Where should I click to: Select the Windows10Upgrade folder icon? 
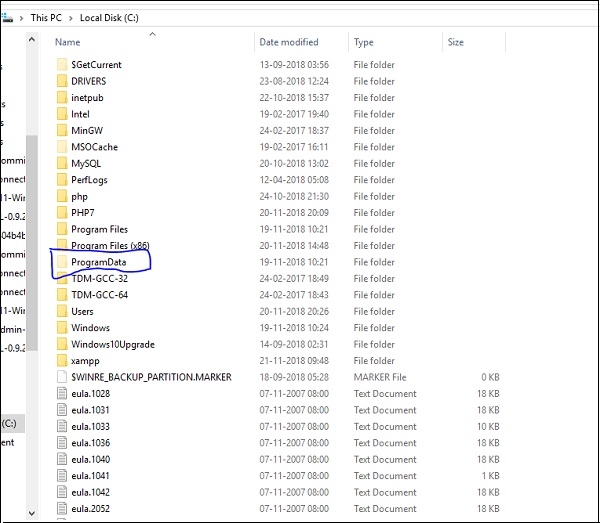pos(62,344)
